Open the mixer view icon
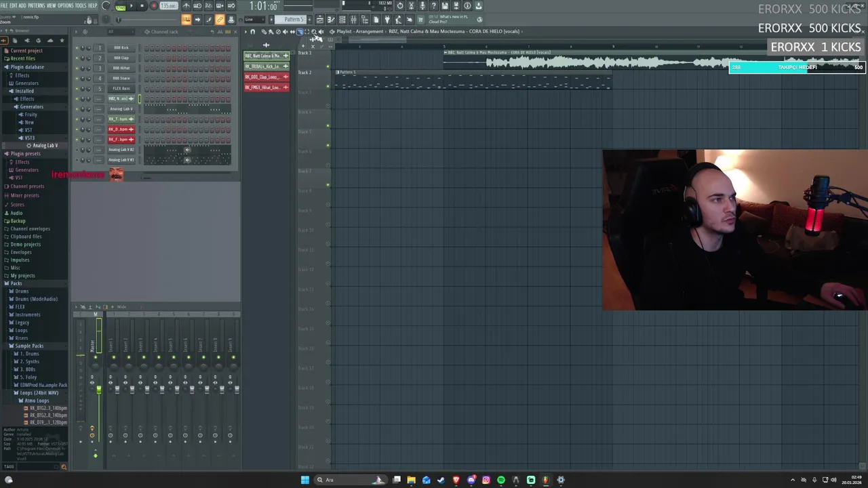 (353, 20)
